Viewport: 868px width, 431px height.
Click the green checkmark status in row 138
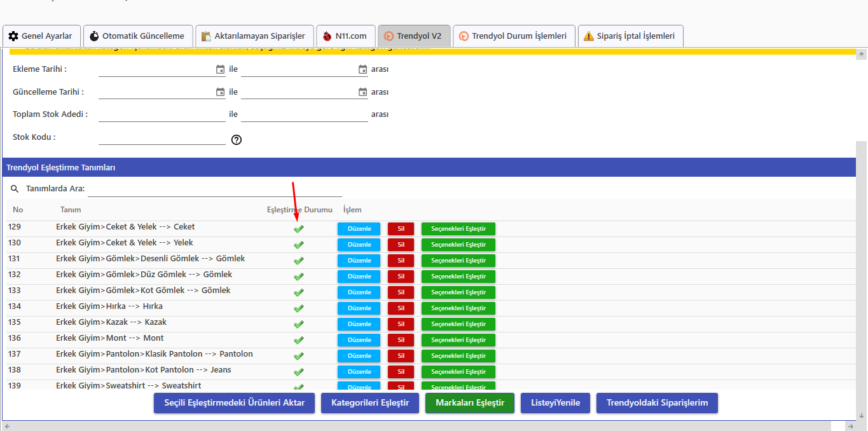[x=298, y=372]
